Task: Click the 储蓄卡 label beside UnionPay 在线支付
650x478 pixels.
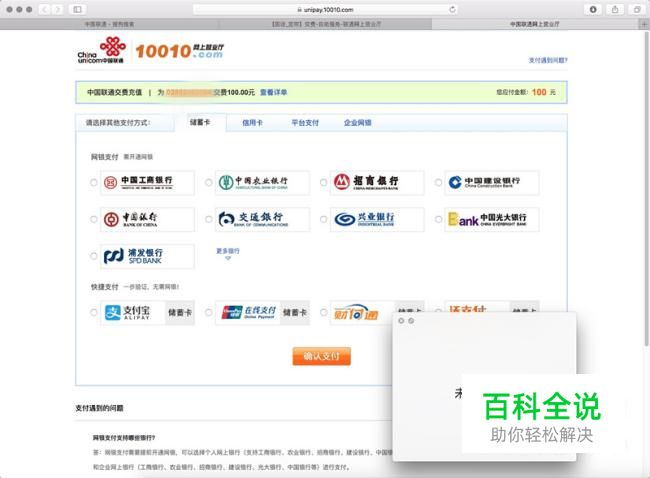Action: coord(295,313)
